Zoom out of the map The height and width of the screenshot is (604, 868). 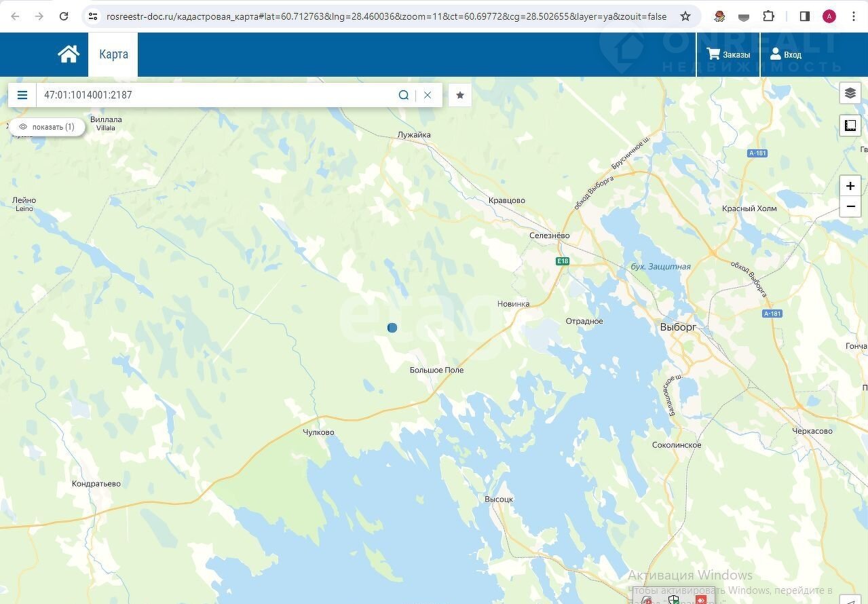click(x=850, y=206)
